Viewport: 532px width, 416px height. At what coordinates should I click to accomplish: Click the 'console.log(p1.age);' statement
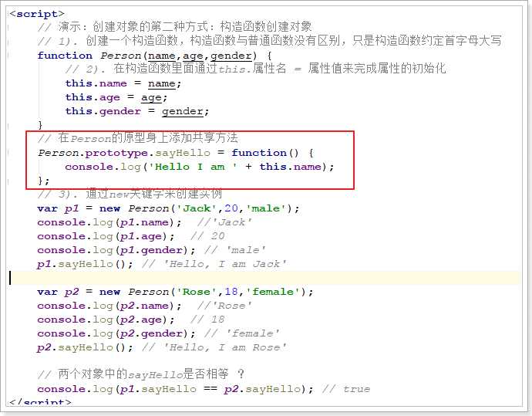(x=106, y=236)
